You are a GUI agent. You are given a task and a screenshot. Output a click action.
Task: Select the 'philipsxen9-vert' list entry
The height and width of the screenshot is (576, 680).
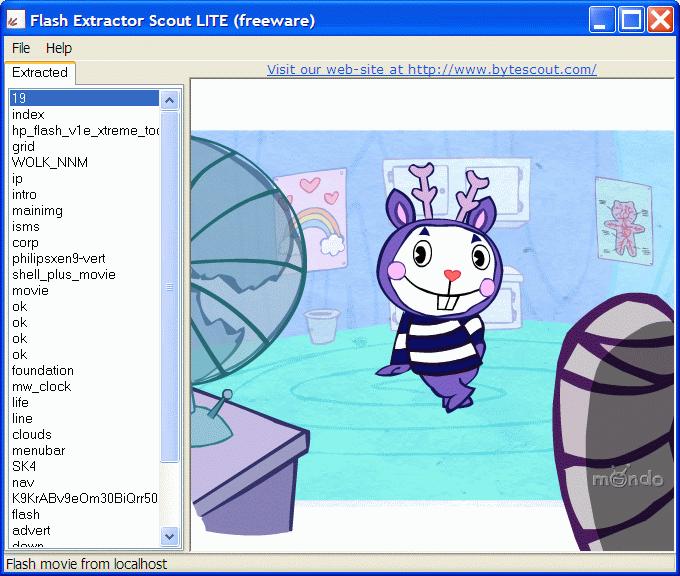(84, 259)
